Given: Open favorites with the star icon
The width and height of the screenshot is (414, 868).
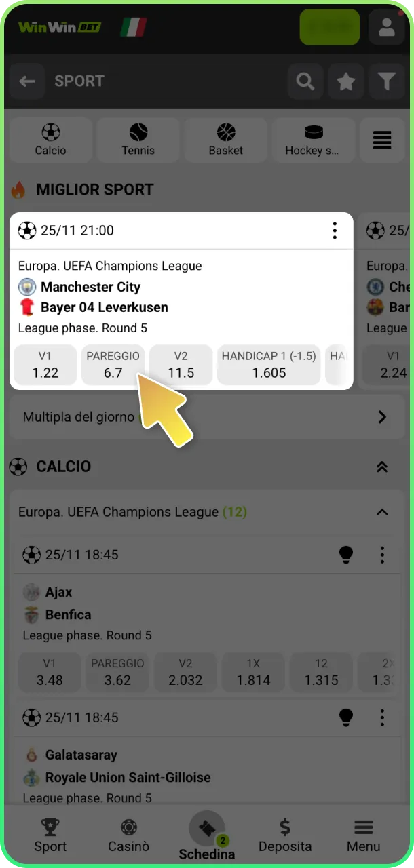Looking at the screenshot, I should 346,82.
